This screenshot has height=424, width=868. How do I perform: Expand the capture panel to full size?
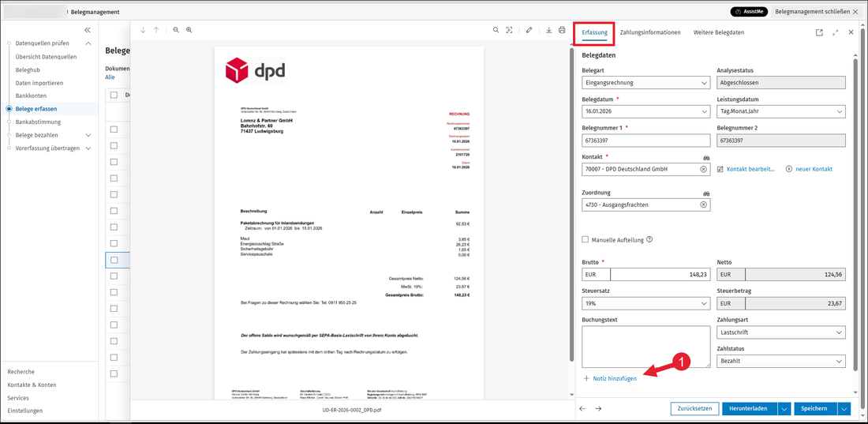[x=836, y=32]
